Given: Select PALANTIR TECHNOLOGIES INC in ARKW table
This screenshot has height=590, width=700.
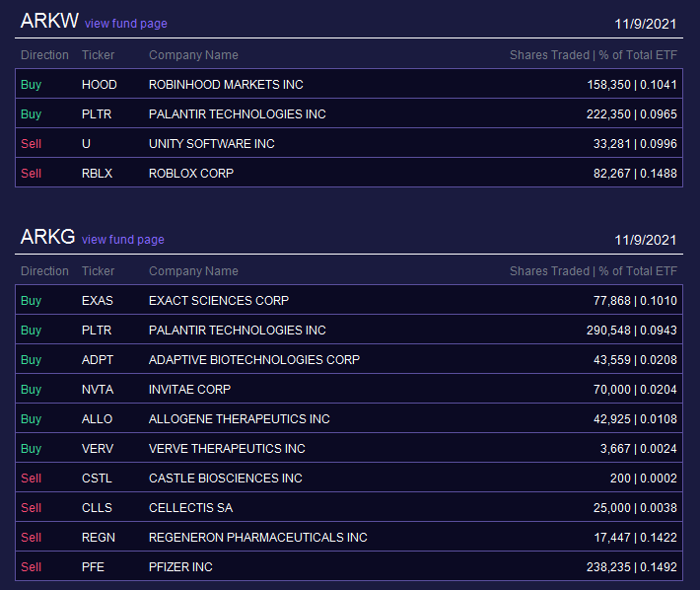Looking at the screenshot, I should [237, 113].
